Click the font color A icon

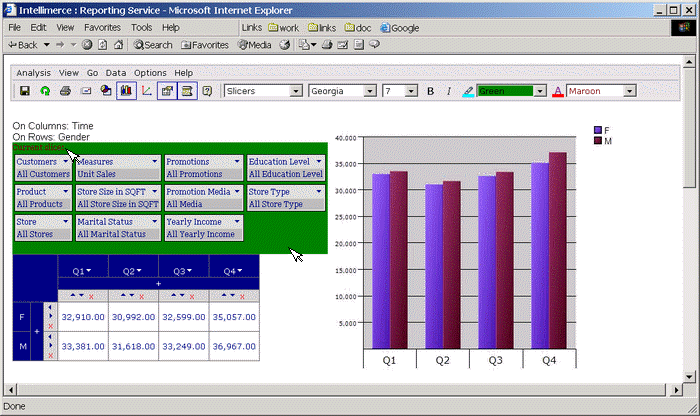pyautogui.click(x=558, y=92)
